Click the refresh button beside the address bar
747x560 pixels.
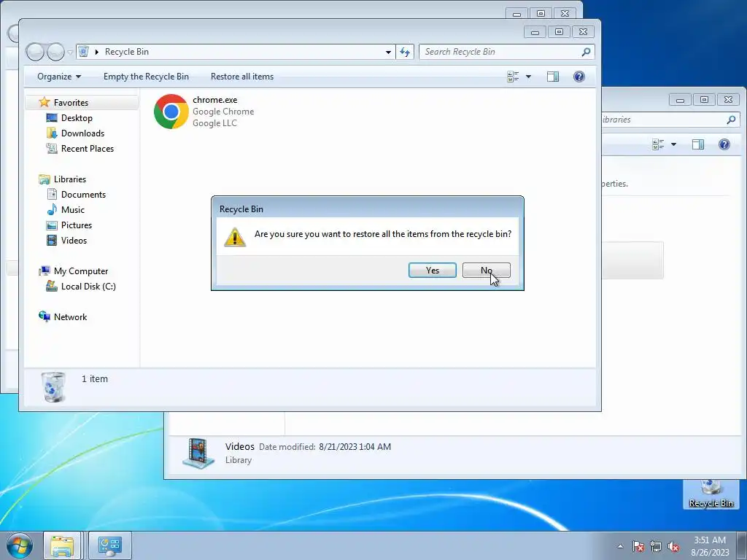[x=405, y=52]
